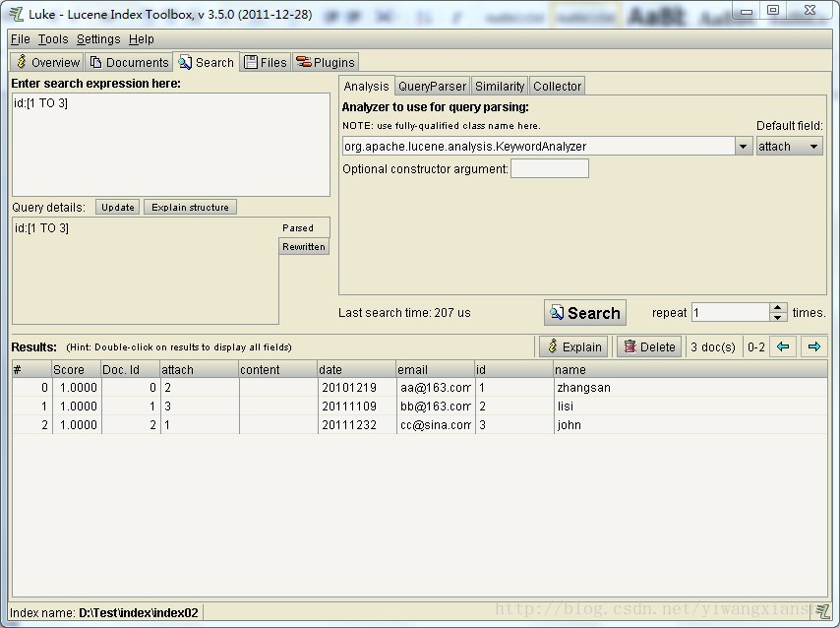Click the Optional constructor argument field
Image resolution: width=840 pixels, height=628 pixels.
550,168
